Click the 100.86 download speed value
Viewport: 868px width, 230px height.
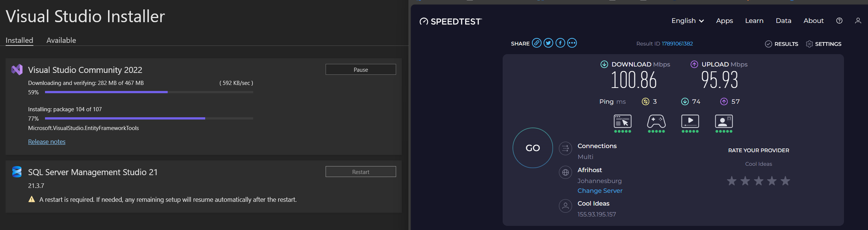pos(634,80)
